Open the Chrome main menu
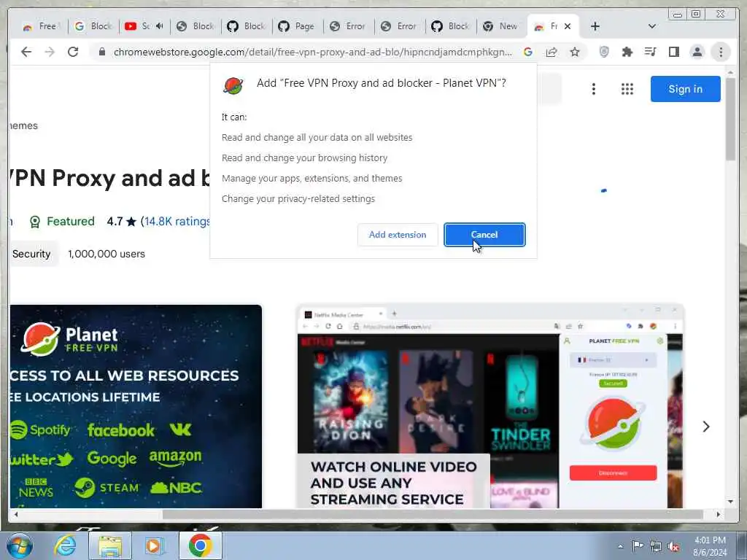The image size is (747, 560). 721,52
